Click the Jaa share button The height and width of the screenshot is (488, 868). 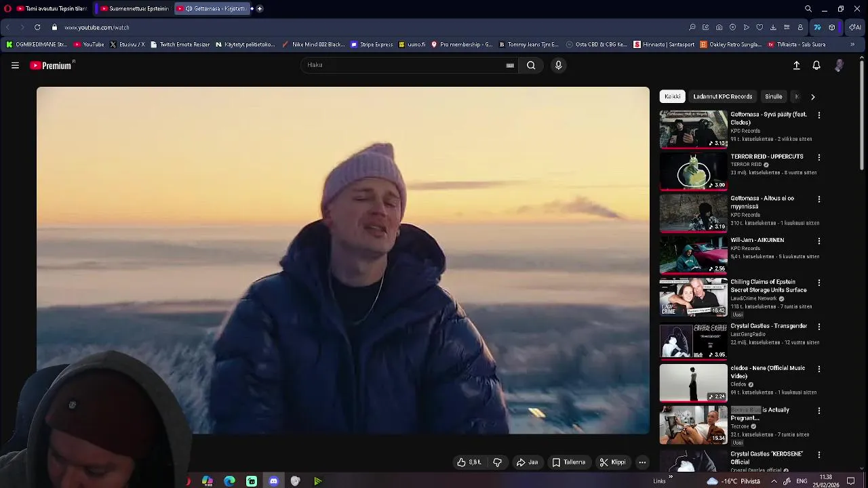(x=527, y=462)
